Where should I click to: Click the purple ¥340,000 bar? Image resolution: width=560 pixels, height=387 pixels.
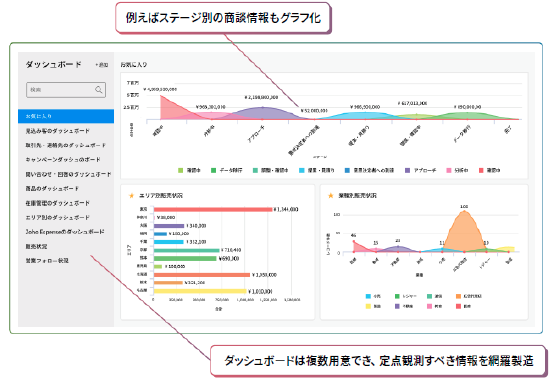(x=169, y=226)
